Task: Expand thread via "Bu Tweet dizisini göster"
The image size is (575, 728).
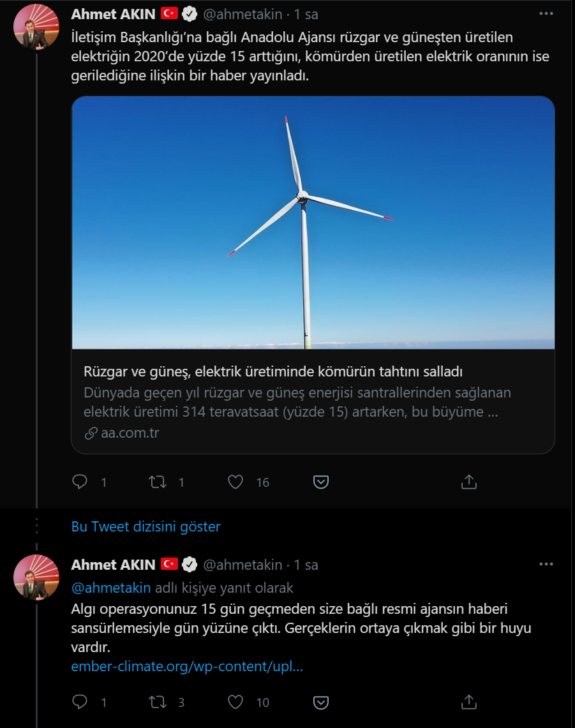Action: (146, 527)
